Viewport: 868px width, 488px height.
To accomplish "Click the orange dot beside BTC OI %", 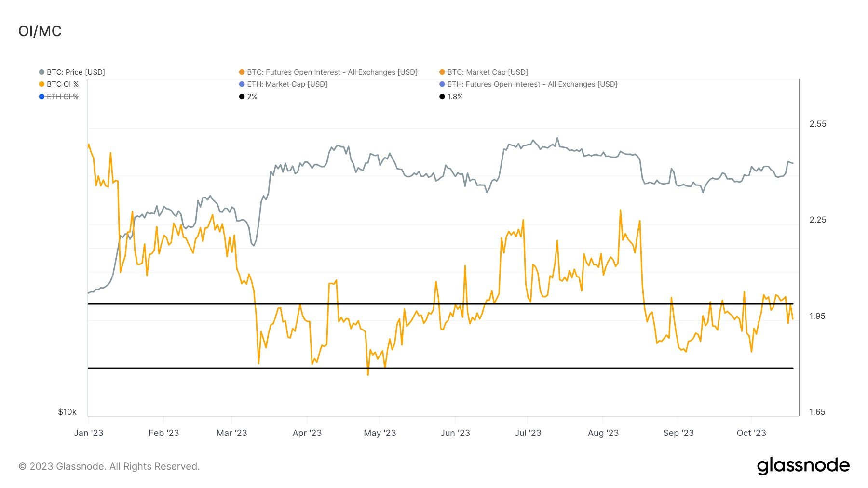I will [41, 84].
